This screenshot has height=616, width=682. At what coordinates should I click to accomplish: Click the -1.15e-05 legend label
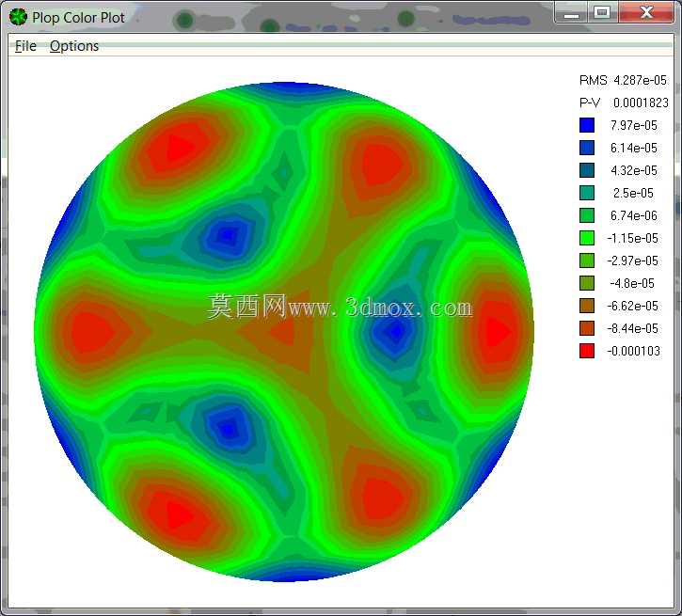[633, 238]
